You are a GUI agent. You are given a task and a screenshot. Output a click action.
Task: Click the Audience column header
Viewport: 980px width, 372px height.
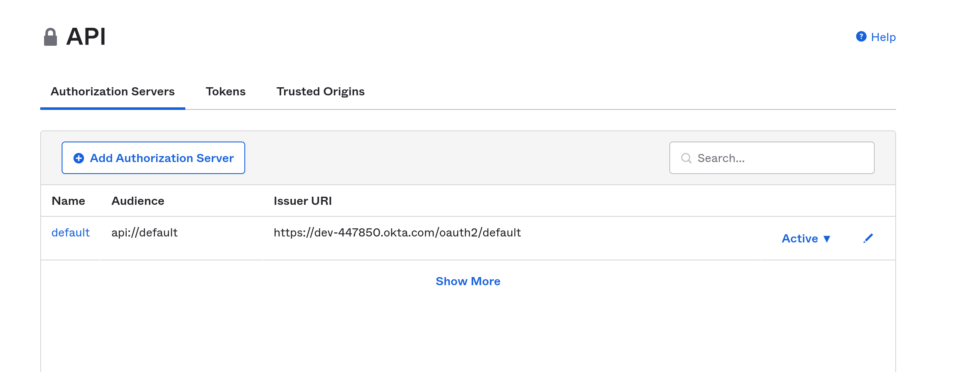coord(138,201)
